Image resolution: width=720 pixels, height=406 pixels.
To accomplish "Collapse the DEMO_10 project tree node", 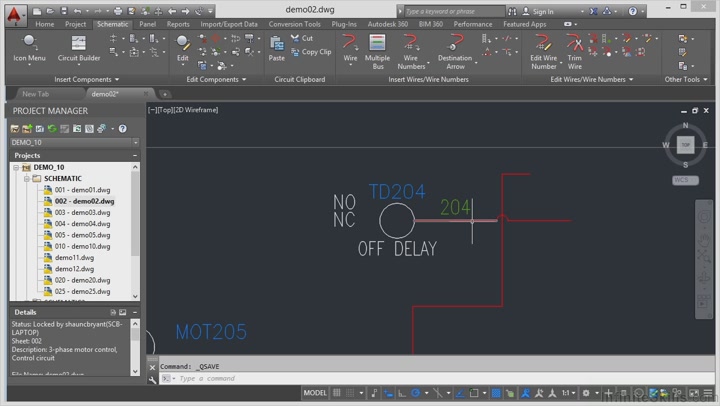I will 16,168.
